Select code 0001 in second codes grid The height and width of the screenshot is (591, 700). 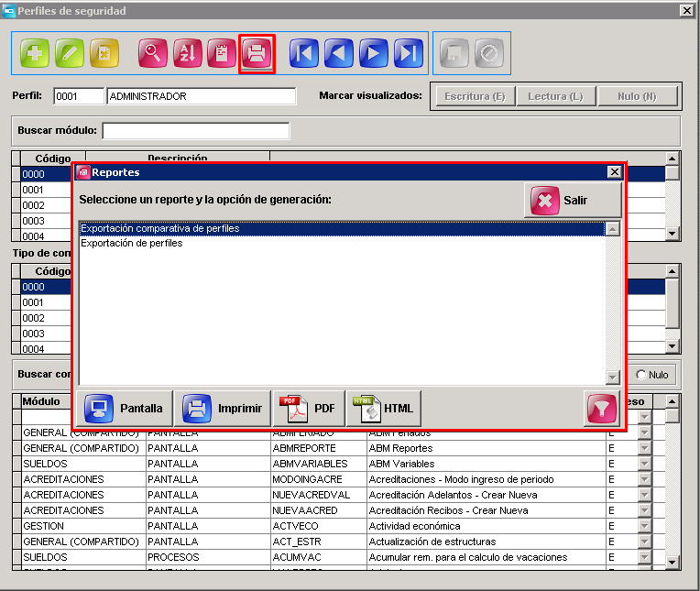[47, 302]
